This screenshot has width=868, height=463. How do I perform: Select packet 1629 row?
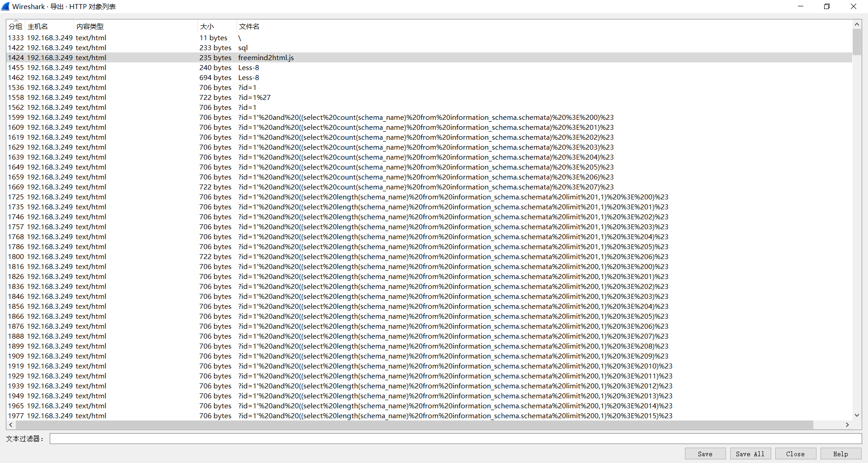coord(429,147)
